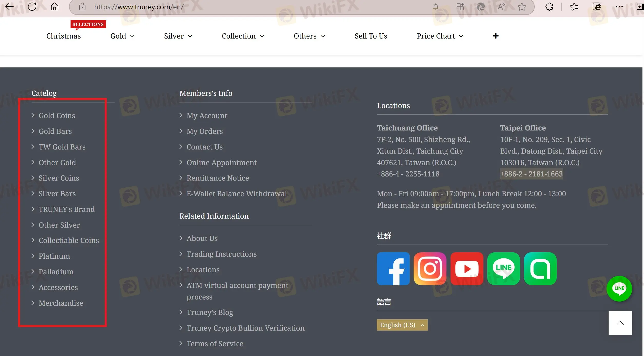Click the browser address bar URL
The width and height of the screenshot is (644, 356).
click(x=139, y=7)
